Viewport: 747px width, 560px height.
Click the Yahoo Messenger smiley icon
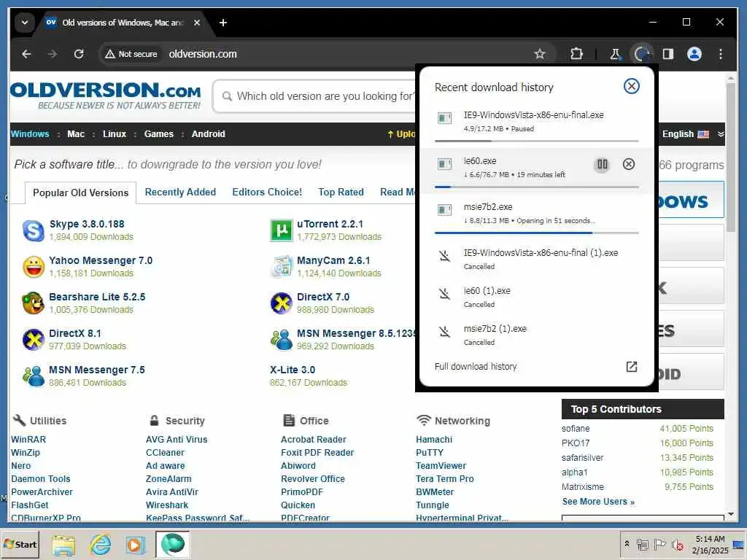click(34, 267)
